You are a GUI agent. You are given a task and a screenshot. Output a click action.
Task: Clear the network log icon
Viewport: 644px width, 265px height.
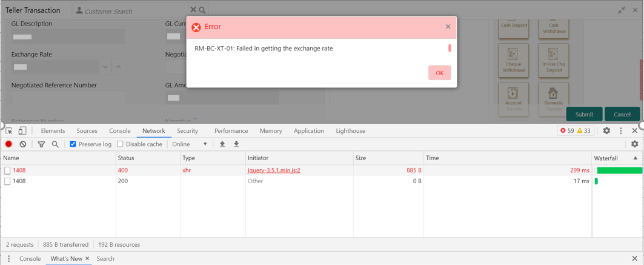[x=23, y=144]
